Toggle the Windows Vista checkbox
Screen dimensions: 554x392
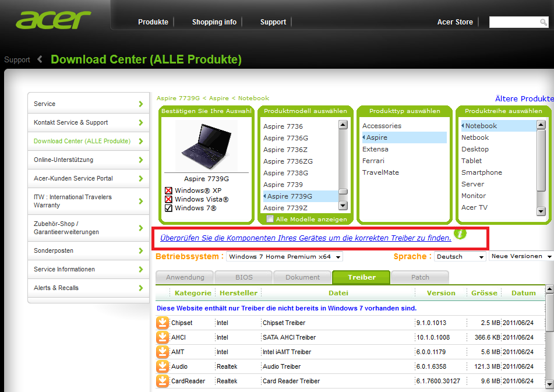point(168,199)
